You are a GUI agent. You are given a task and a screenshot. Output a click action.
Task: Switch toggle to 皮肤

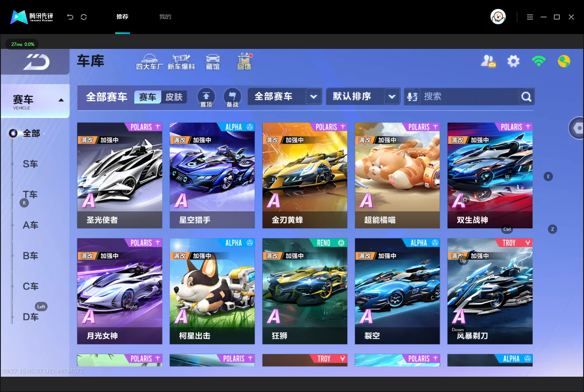click(174, 97)
